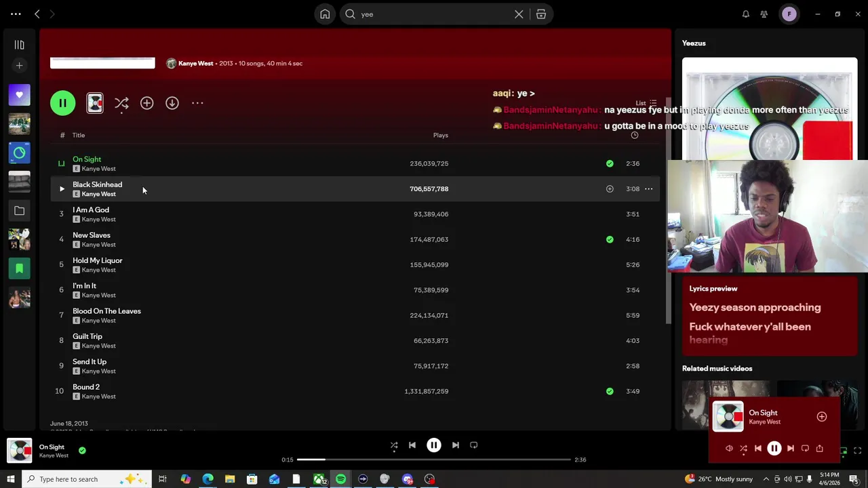The image size is (868, 488).
Task: Open album's three-dot more options
Action: 197,103
